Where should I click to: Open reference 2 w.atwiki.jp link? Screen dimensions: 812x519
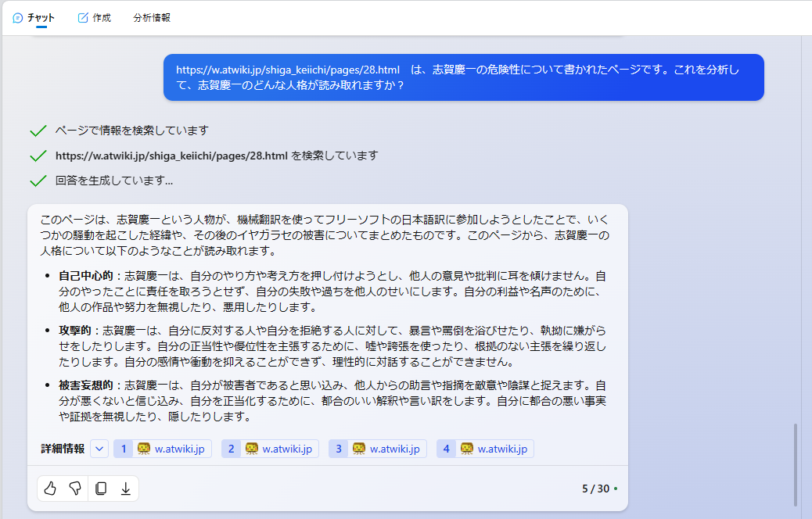click(270, 449)
